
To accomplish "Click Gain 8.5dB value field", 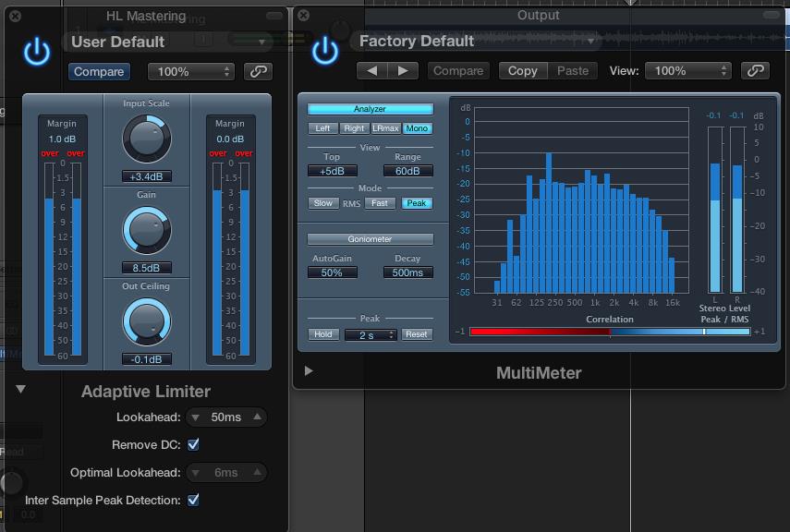I will click(x=147, y=268).
